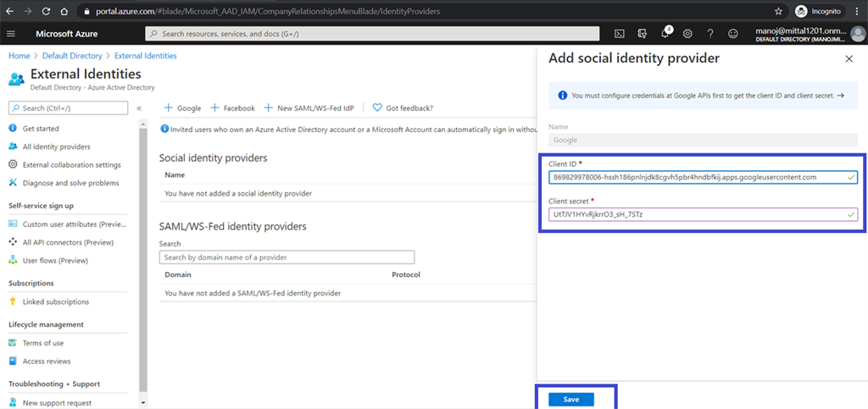Click the Domain column header
This screenshot has height=409, width=868.
[x=178, y=274]
